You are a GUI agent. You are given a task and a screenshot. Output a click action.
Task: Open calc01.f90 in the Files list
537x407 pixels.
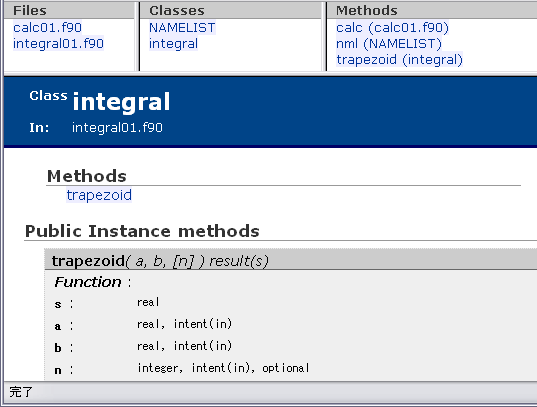pos(47,27)
